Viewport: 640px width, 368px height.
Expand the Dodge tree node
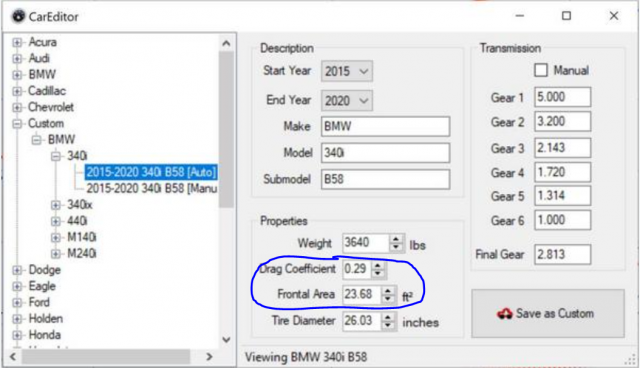[x=17, y=270]
